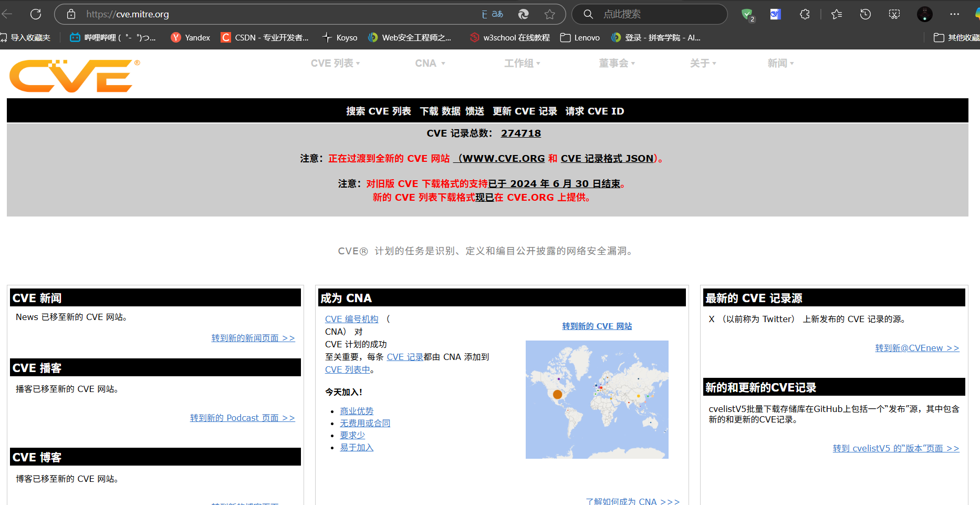Viewport: 980px width, 505px height.
Task: Open the 要求少 link
Action: point(352,435)
